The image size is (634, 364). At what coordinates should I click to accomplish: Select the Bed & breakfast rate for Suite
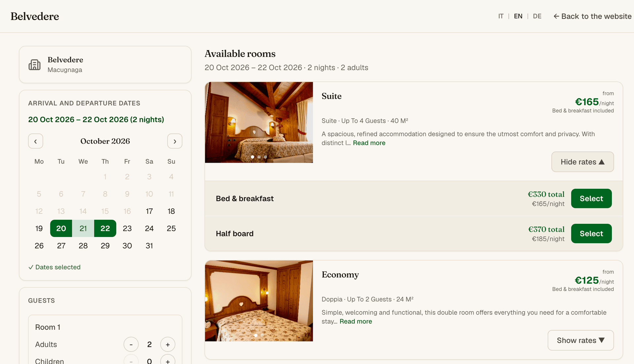tap(591, 198)
